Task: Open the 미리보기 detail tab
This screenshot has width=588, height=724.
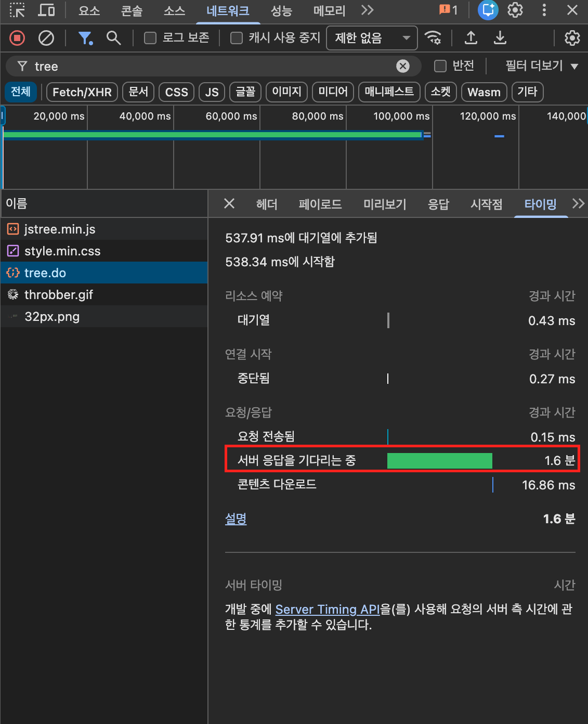Action: click(385, 204)
